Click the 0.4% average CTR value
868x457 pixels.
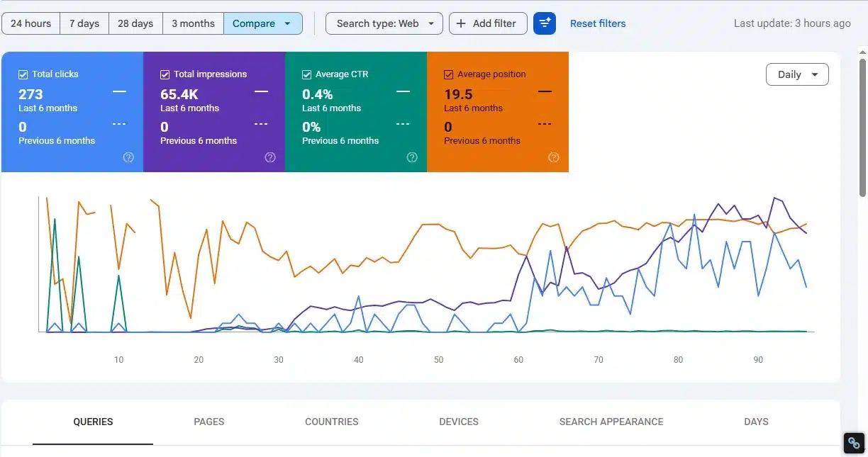coord(317,94)
